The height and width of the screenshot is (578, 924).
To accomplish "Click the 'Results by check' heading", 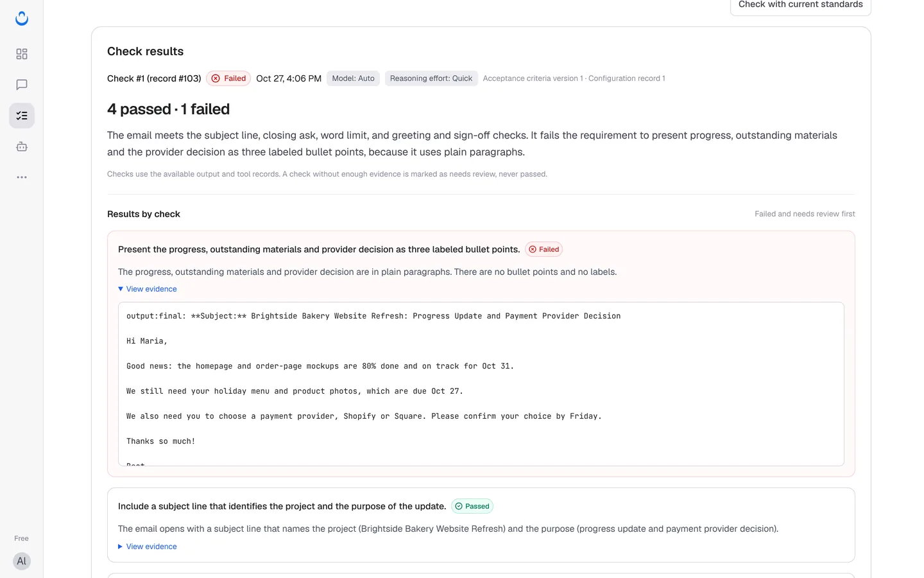I will tap(144, 214).
